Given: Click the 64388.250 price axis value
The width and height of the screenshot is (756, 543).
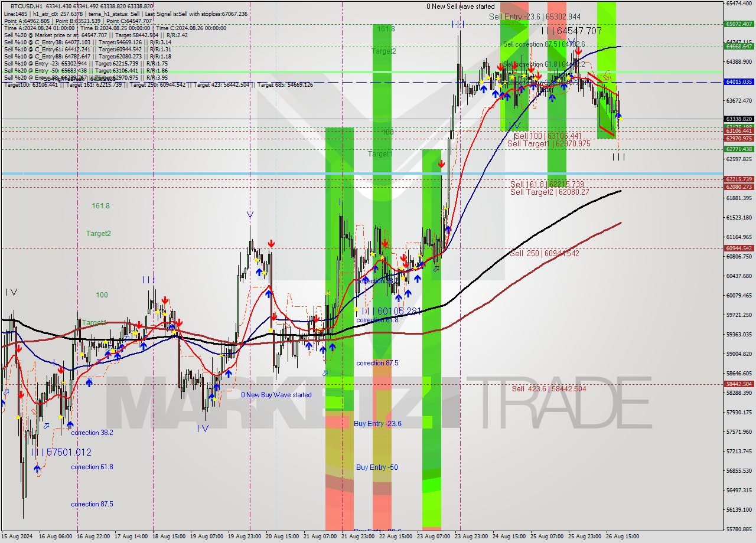Looking at the screenshot, I should 739,61.
